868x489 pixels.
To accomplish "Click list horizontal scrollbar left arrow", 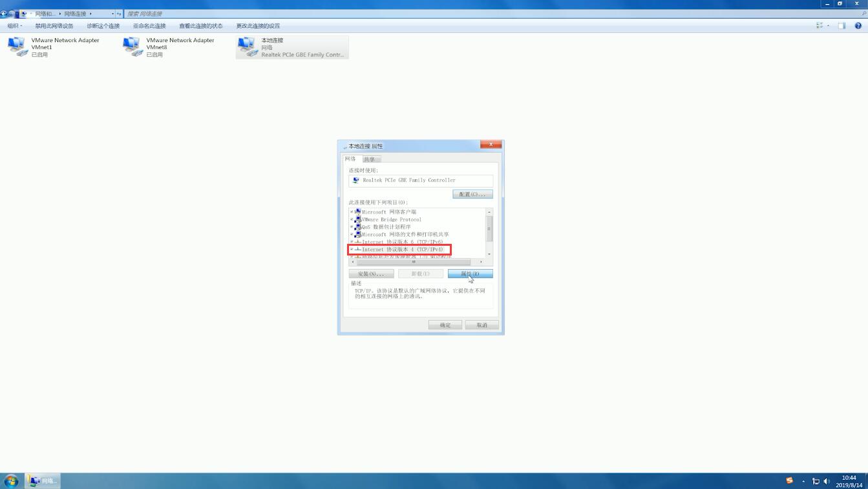I will coord(353,262).
